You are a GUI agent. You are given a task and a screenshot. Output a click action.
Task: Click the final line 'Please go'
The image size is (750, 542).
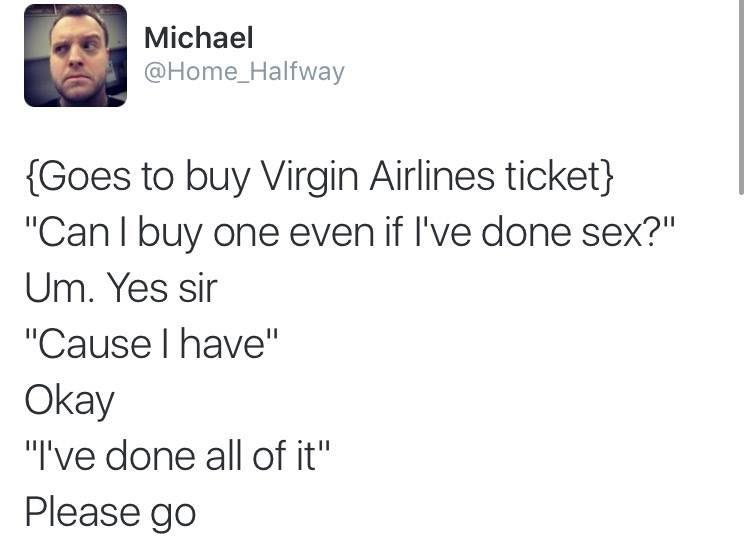110,514
